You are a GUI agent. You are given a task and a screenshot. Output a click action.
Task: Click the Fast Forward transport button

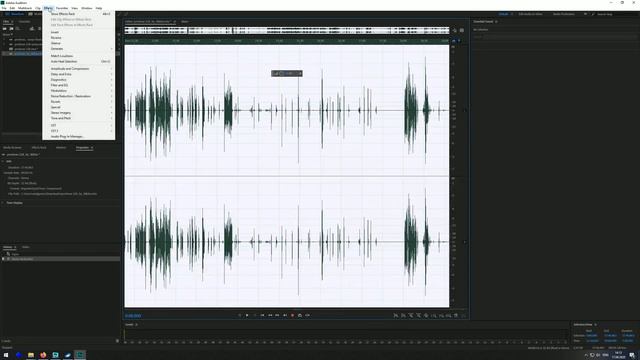[277, 315]
